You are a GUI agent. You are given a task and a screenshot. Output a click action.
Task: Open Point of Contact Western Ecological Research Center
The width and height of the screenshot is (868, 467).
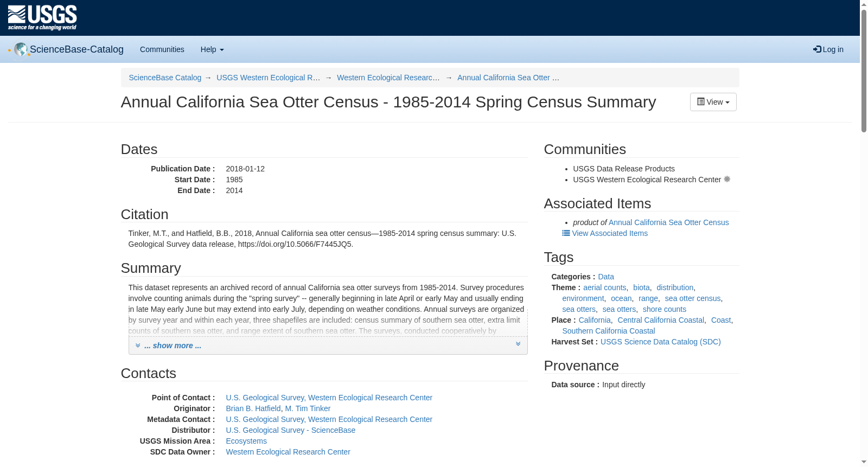pyautogui.click(x=329, y=398)
